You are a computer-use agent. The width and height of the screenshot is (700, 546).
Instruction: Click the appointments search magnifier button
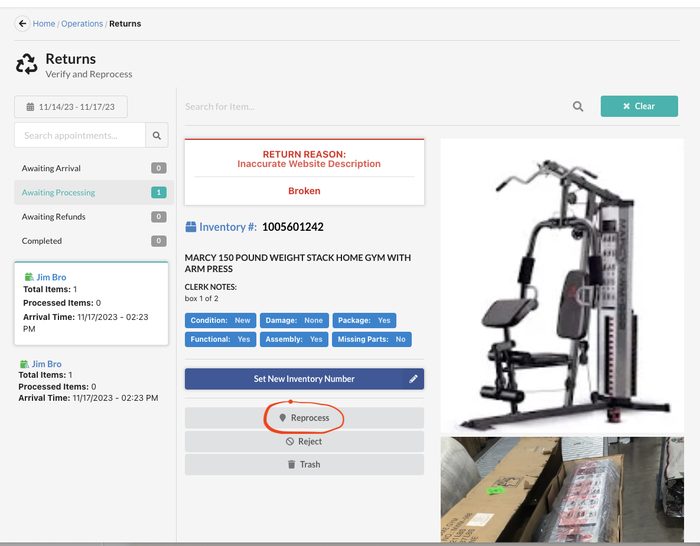point(157,135)
